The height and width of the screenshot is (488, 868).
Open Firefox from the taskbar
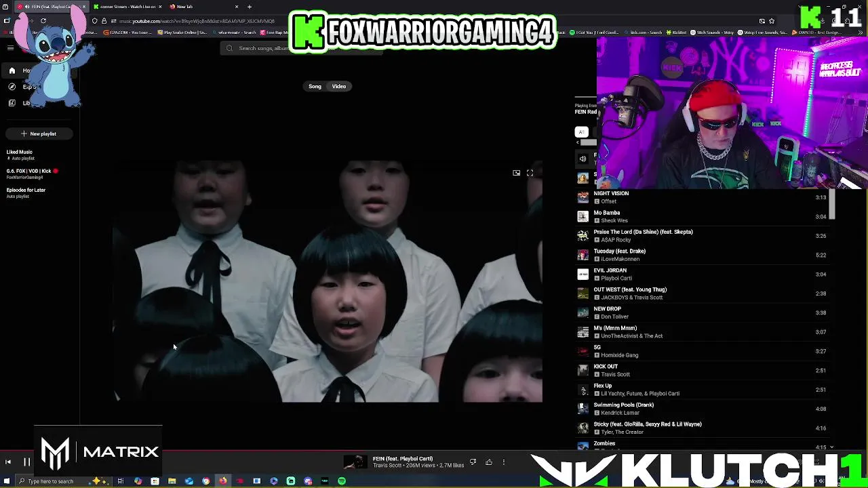pos(223,481)
